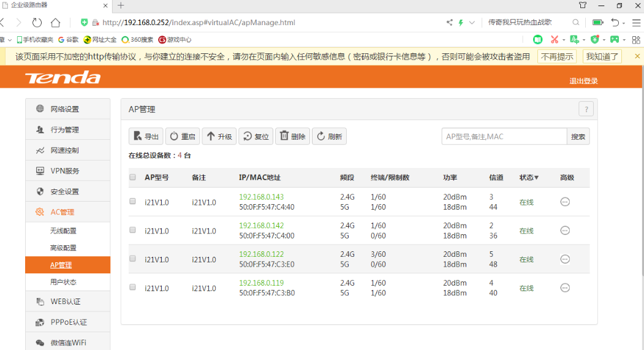
Task: Open 行为管理 in sidebar
Action: (x=68, y=129)
